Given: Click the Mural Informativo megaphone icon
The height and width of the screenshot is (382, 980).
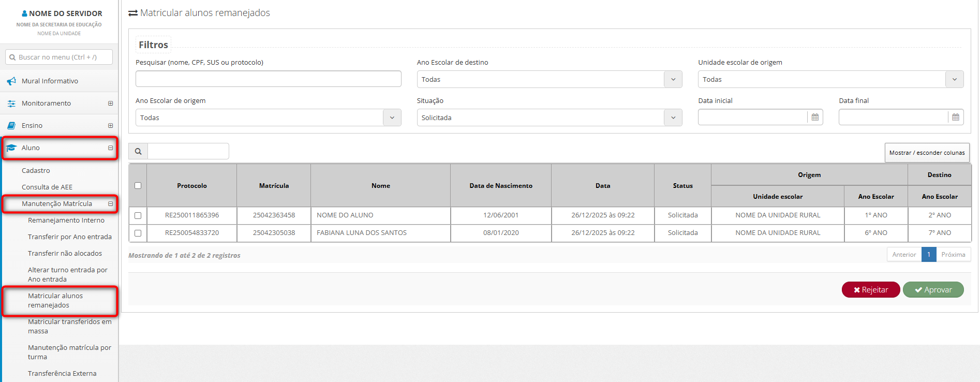Looking at the screenshot, I should pos(11,81).
